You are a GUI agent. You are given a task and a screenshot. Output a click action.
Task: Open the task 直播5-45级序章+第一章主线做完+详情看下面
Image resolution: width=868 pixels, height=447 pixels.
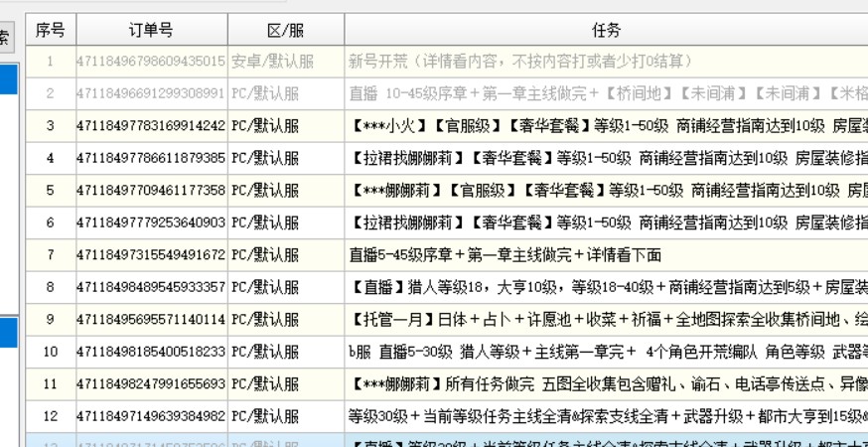coord(505,255)
